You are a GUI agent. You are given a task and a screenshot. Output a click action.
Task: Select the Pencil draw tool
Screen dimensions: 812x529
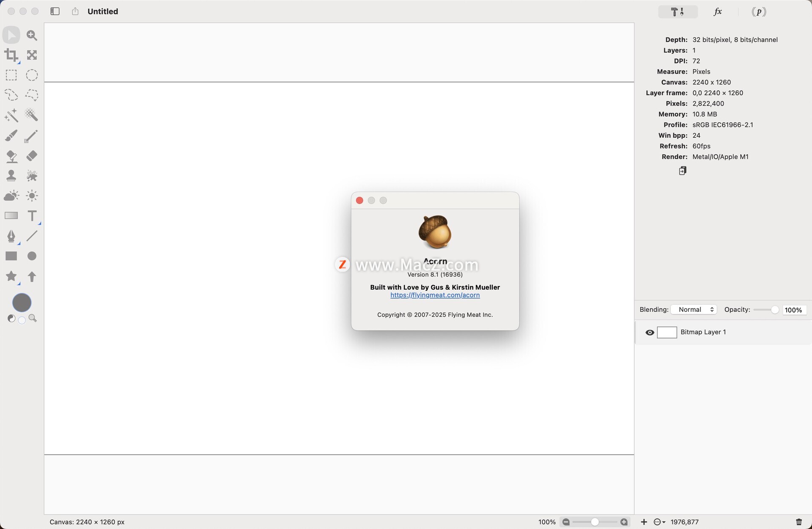(x=31, y=136)
